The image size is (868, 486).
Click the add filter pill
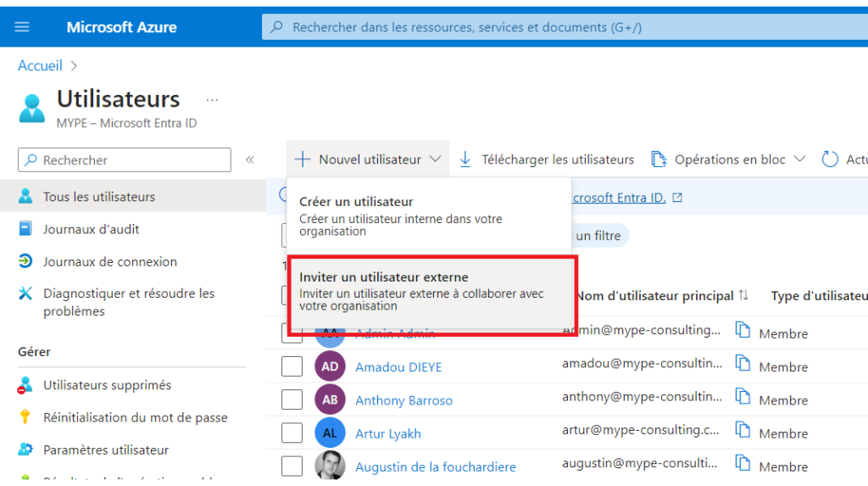pos(599,236)
